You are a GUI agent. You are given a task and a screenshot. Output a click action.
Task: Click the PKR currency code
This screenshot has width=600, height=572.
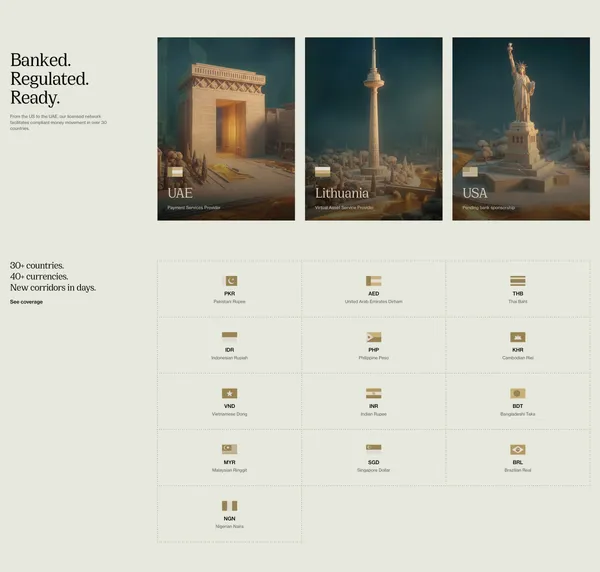pos(230,294)
